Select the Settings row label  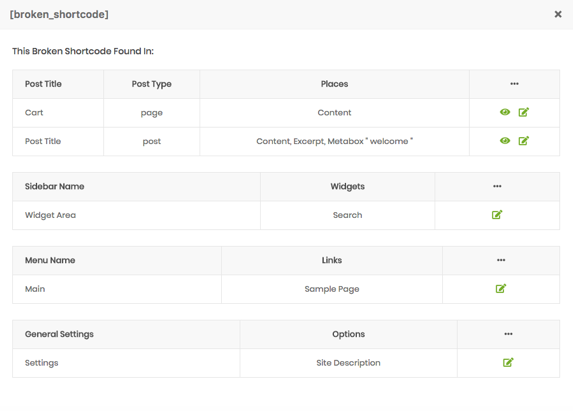(x=42, y=363)
